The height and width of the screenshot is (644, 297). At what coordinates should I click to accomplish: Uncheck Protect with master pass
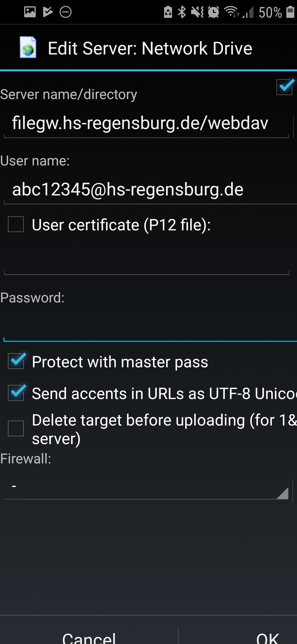tap(16, 361)
